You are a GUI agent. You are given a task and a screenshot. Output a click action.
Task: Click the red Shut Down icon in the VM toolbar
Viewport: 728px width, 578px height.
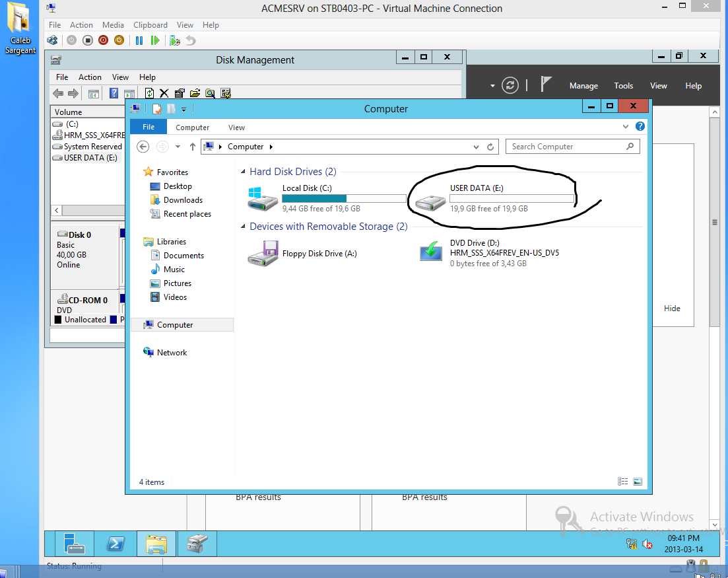tap(103, 40)
